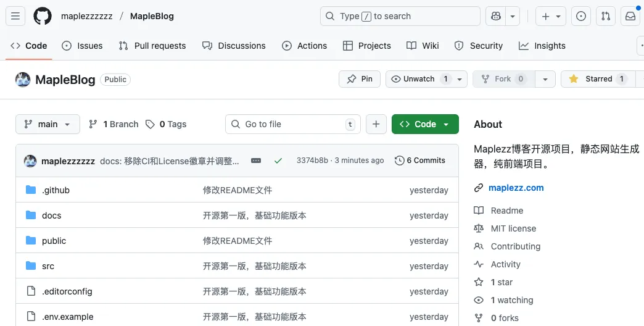The width and height of the screenshot is (644, 326).
Task: Switch to the Insights tab
Action: [x=542, y=46]
